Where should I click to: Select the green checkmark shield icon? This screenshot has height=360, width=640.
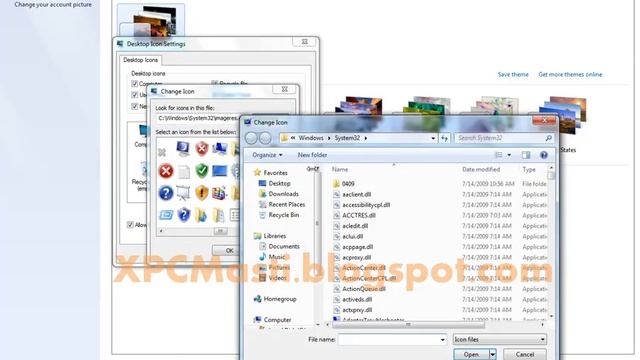click(202, 171)
